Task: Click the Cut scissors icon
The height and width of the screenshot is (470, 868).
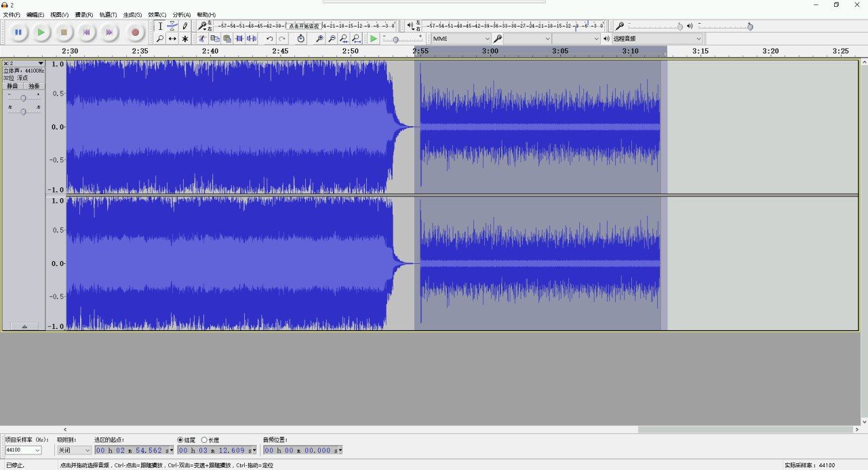Action: pyautogui.click(x=202, y=39)
